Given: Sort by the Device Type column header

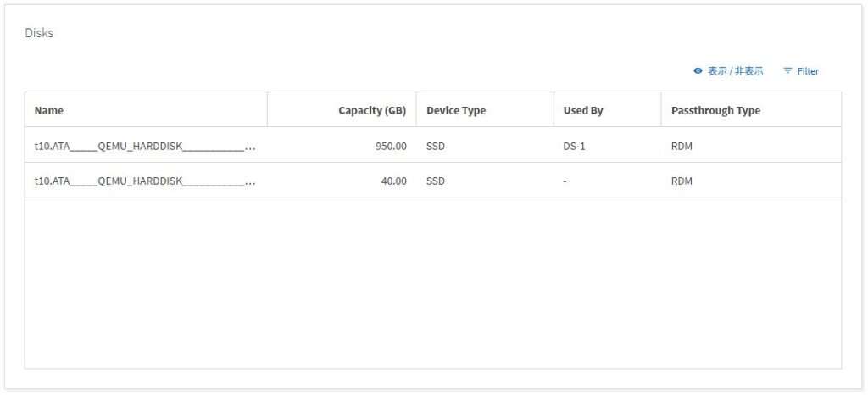Looking at the screenshot, I should tap(455, 110).
